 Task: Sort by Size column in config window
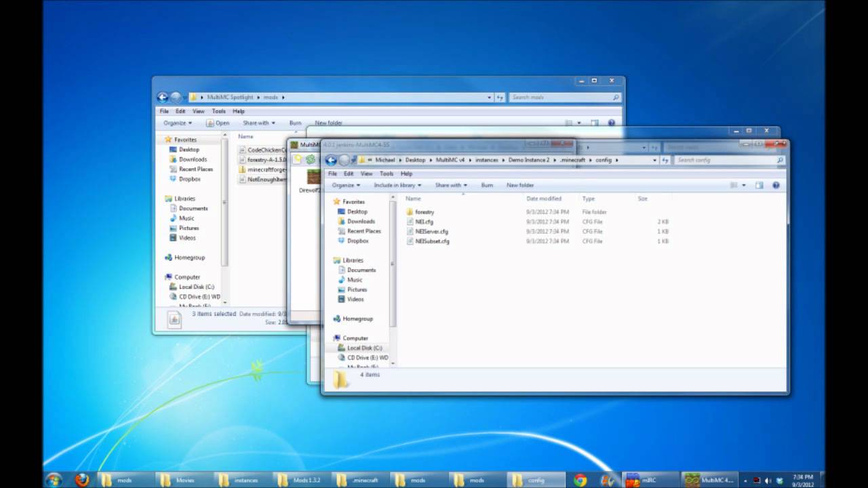[x=642, y=199]
